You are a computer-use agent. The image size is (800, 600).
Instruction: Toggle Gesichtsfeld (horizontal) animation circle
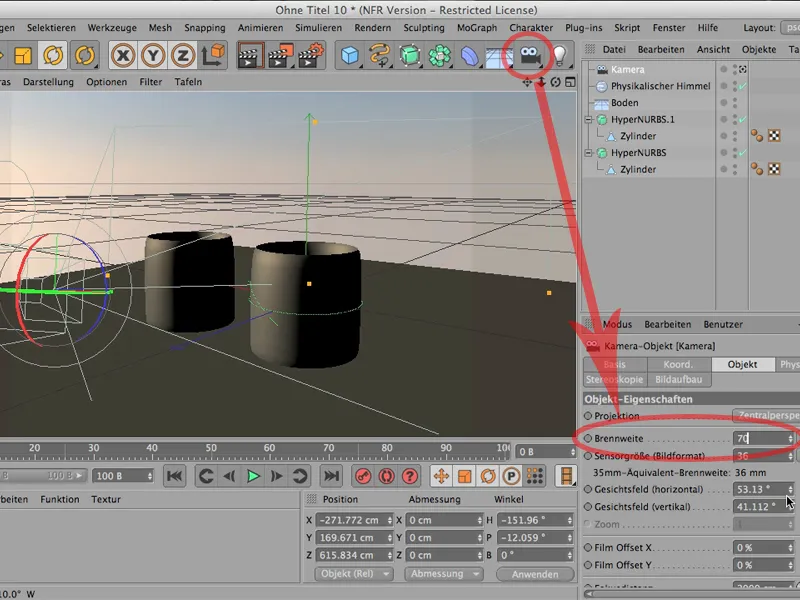coord(588,489)
